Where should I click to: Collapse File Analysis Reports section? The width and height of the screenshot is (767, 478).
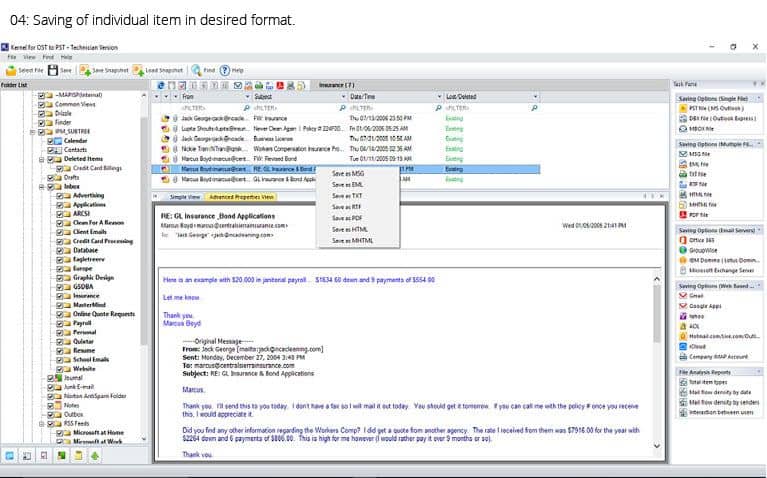pos(759,372)
